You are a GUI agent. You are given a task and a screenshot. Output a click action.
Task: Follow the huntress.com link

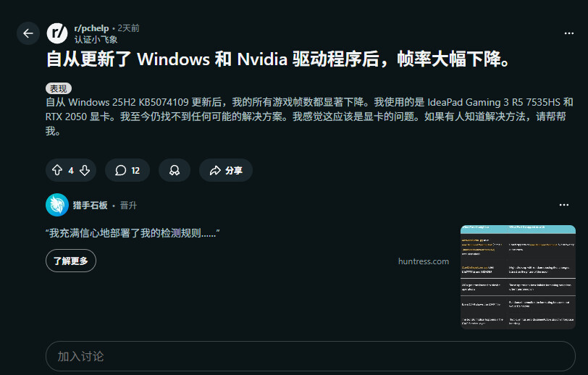coord(423,261)
